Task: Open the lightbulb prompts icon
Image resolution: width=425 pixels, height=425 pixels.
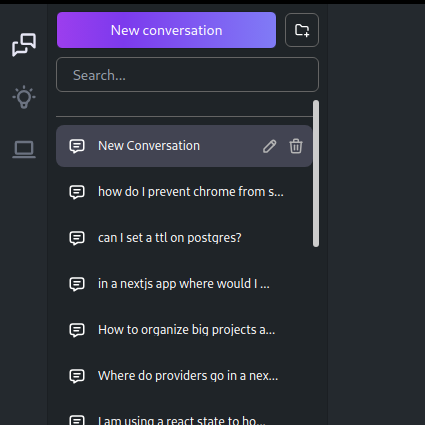Action: click(24, 97)
